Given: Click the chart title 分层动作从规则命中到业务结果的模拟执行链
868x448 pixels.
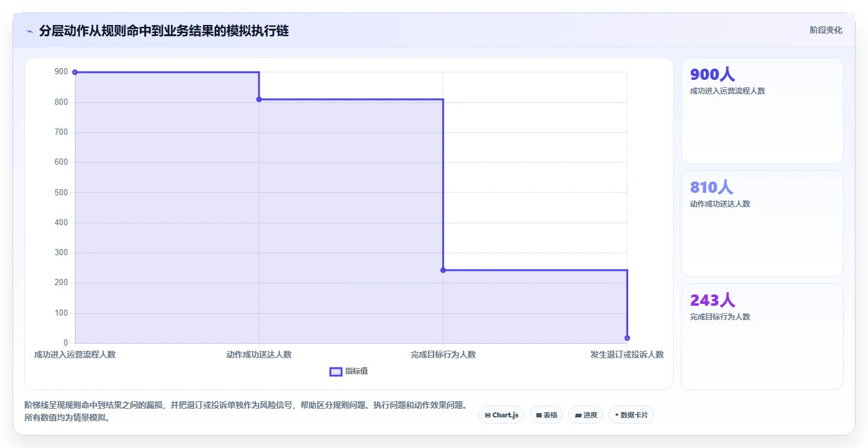Looking at the screenshot, I should click(x=164, y=31).
